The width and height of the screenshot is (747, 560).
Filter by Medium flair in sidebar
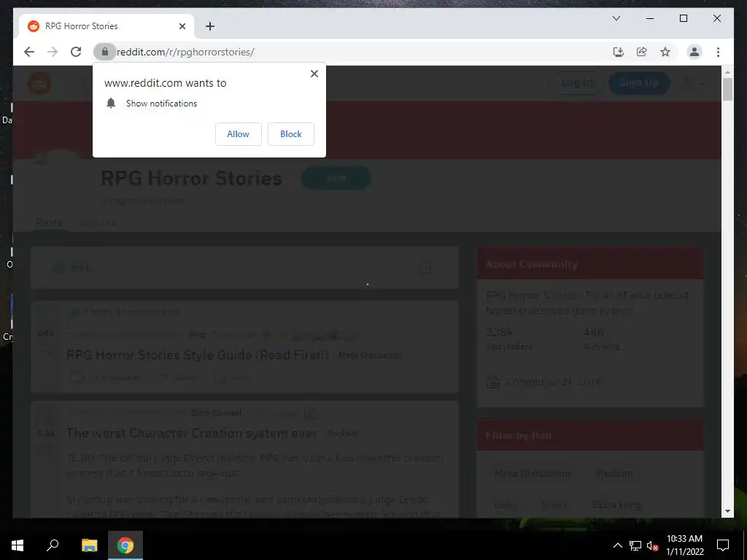[x=614, y=472]
